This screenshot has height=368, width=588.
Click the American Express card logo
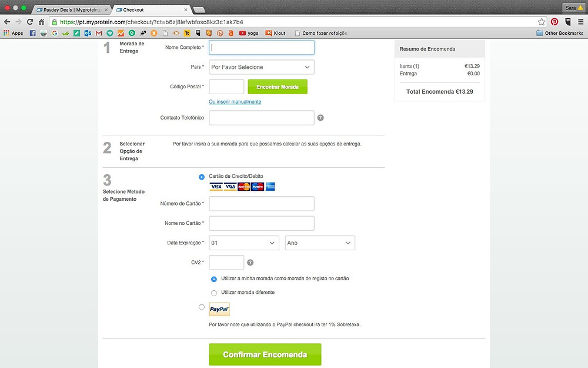click(x=270, y=187)
